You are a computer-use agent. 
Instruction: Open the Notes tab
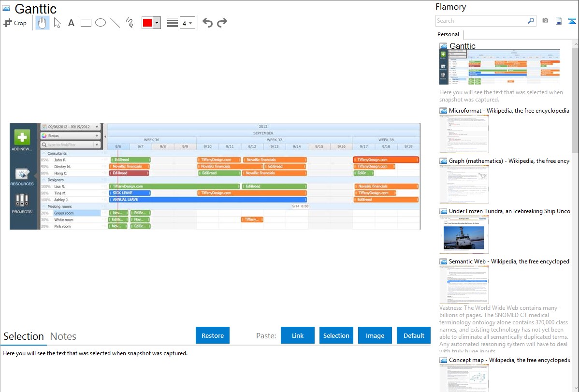coord(63,336)
